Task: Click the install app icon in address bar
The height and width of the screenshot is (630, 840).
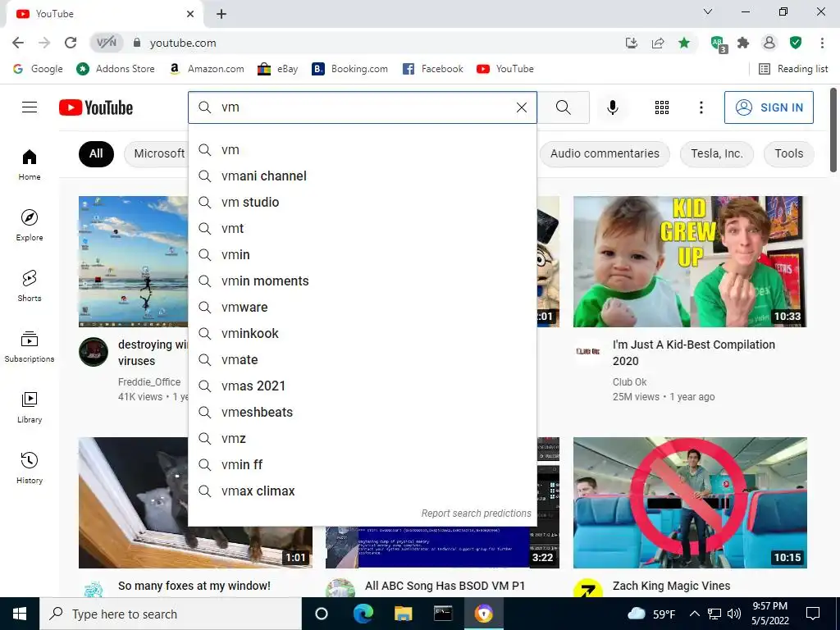Action: pyautogui.click(x=632, y=43)
